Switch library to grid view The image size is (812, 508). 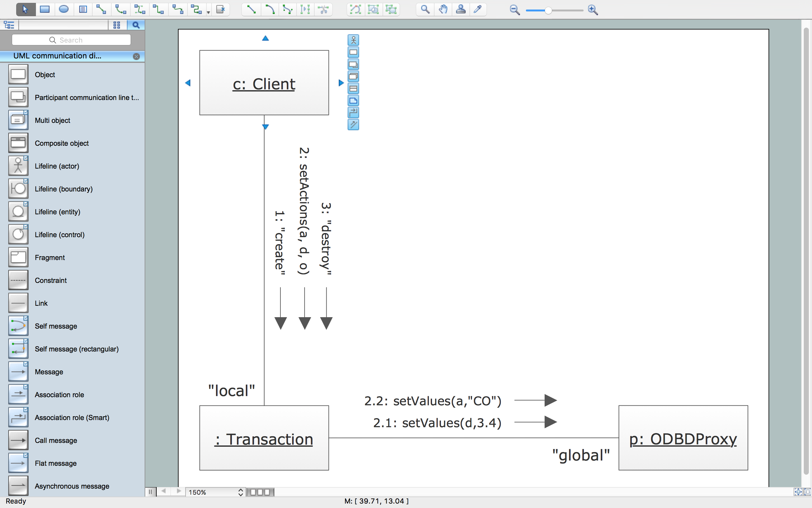[x=117, y=25]
